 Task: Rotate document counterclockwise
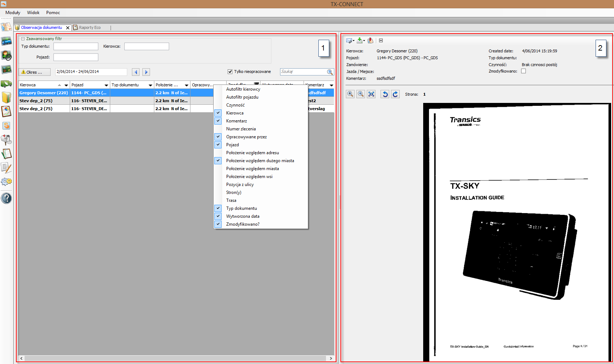click(385, 94)
